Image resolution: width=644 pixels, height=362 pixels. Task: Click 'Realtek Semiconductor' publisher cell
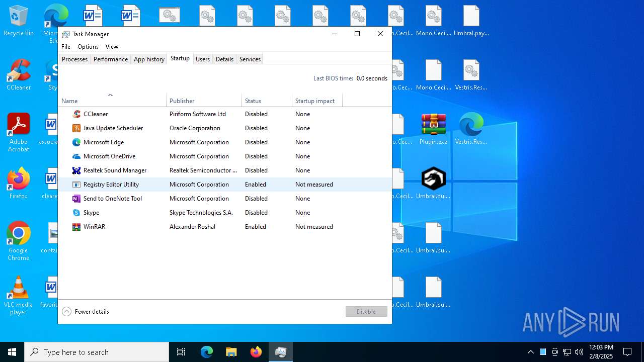[x=203, y=170]
